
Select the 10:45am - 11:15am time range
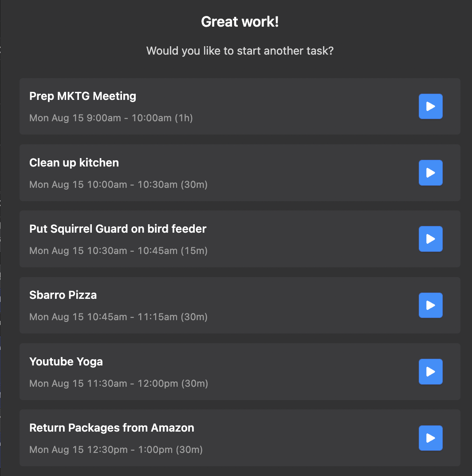pos(118,317)
